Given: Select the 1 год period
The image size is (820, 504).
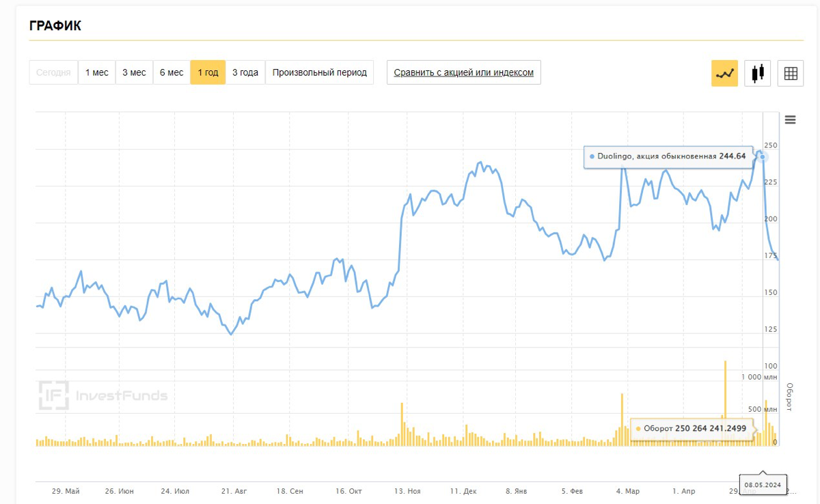Looking at the screenshot, I should tap(208, 72).
